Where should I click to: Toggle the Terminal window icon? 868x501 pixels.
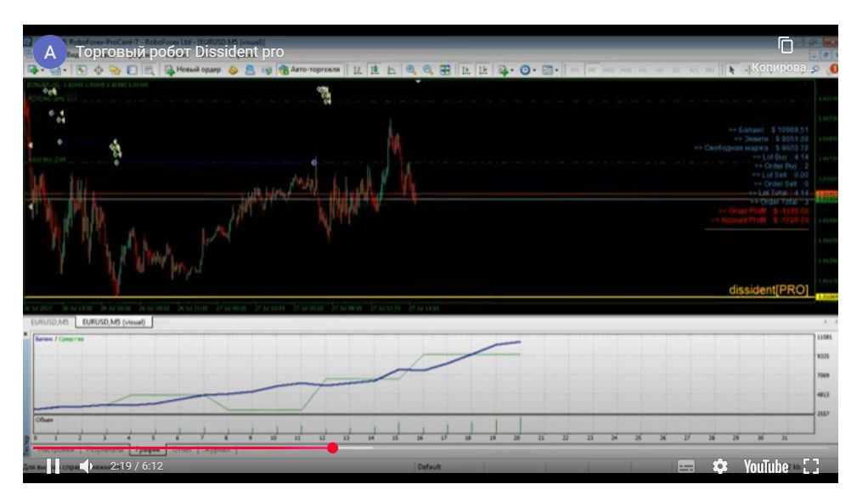coord(132,70)
